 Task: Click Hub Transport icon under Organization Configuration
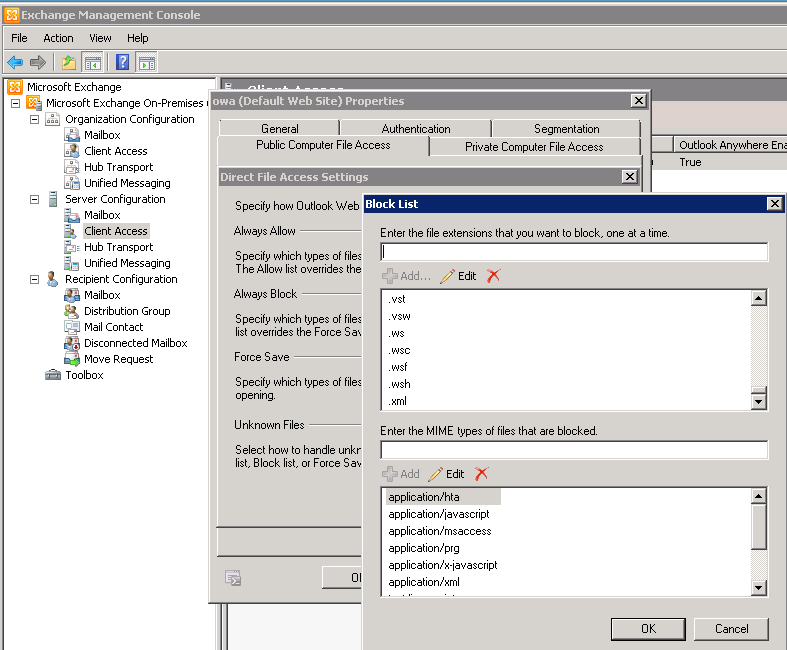(72, 167)
